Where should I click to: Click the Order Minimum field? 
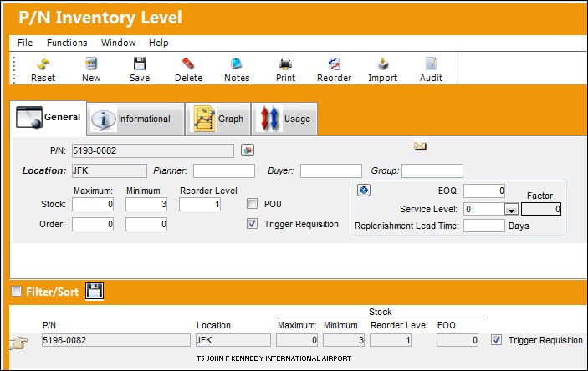pos(146,224)
